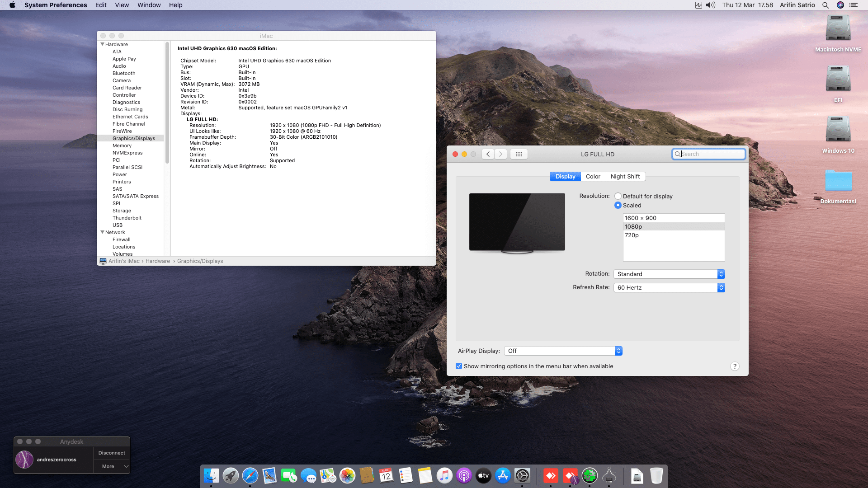Open Photos from the Dock
Viewport: 868px width, 488px height.
tap(347, 476)
